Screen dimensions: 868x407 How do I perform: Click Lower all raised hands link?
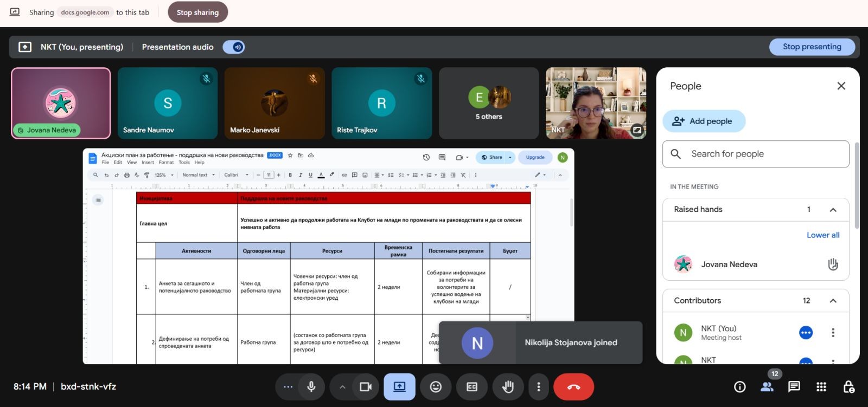[x=822, y=235]
